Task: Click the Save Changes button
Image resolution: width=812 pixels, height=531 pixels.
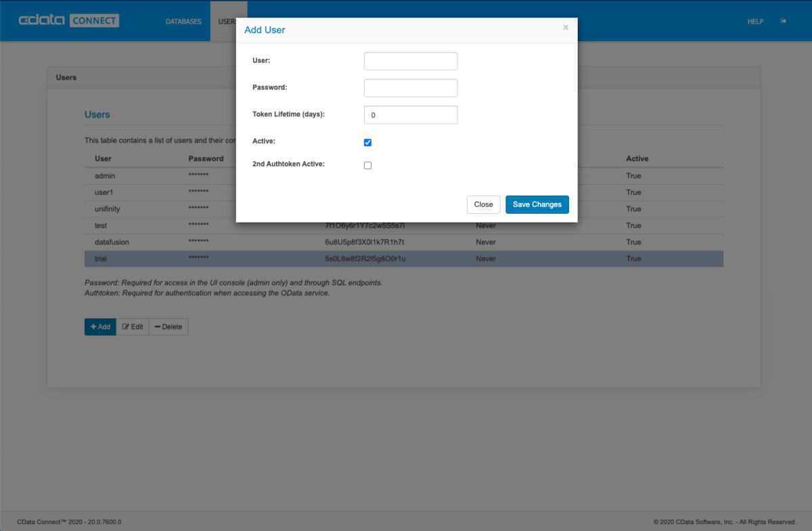Action: pyautogui.click(x=537, y=204)
